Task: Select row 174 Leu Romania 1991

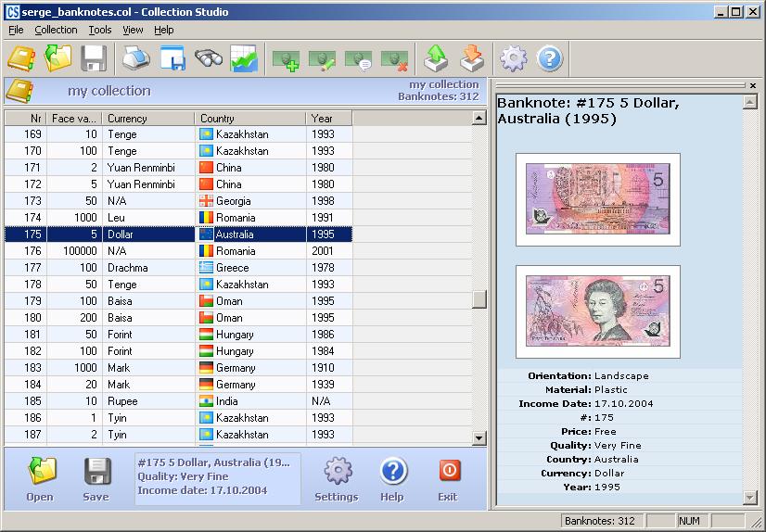Action: point(178,218)
